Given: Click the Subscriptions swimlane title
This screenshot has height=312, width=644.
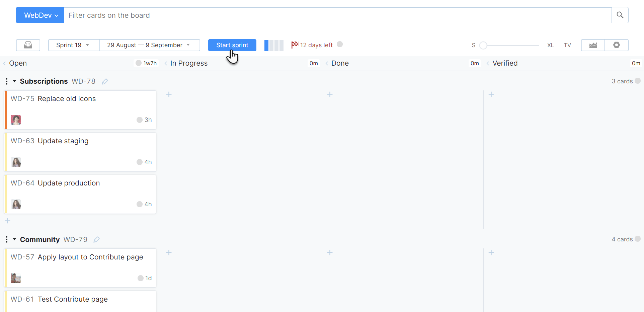Looking at the screenshot, I should [44, 81].
